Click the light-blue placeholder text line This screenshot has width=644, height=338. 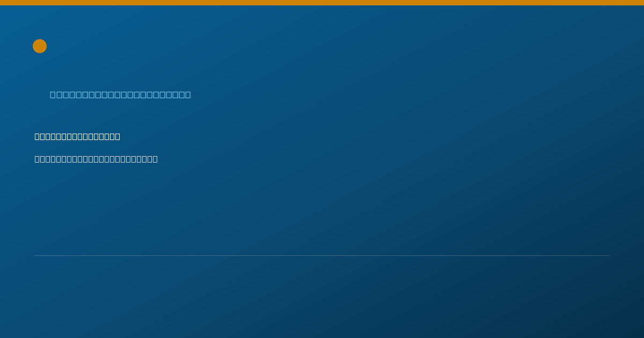pos(120,94)
